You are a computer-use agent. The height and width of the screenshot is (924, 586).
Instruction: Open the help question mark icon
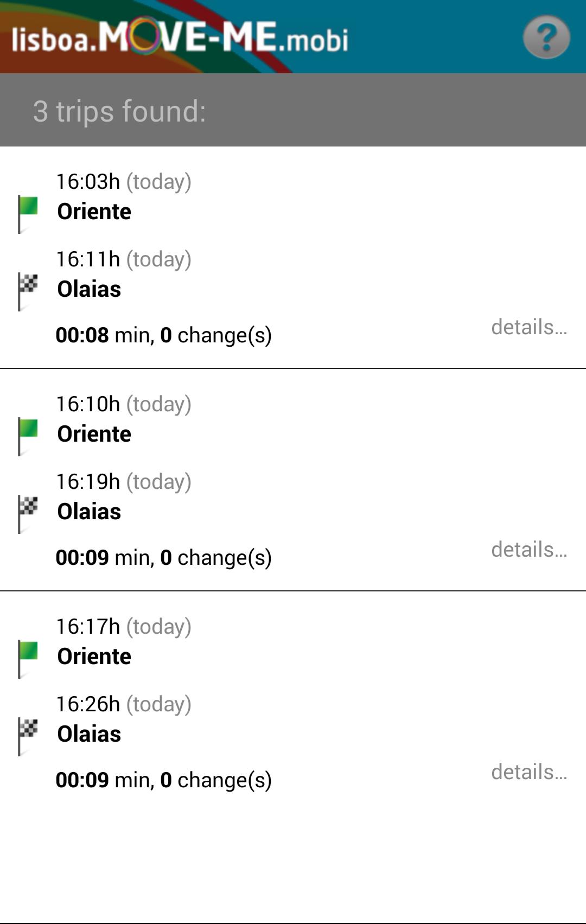546,37
